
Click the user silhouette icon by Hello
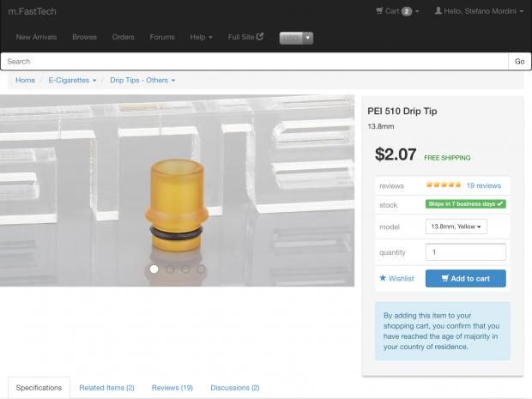point(438,11)
